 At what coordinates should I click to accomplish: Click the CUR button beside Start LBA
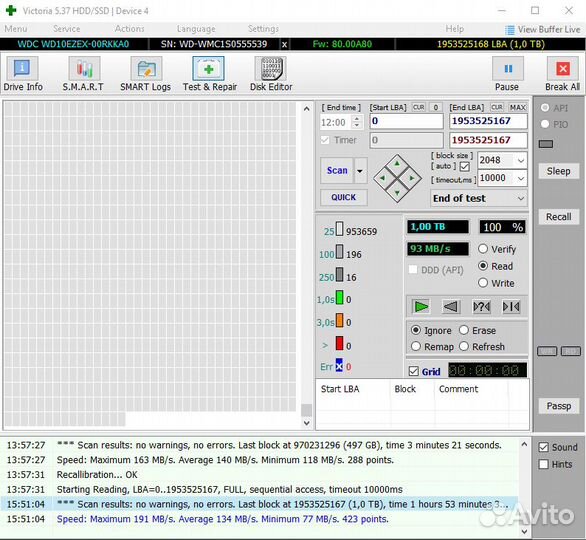click(419, 108)
